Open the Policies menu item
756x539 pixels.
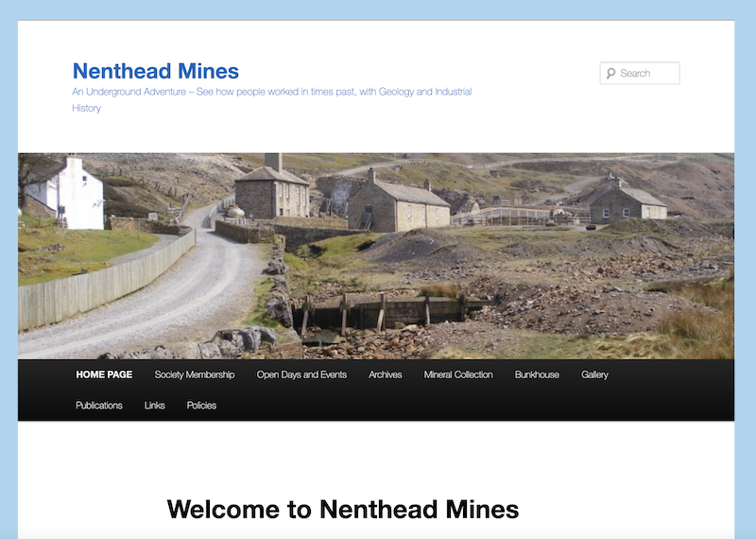coord(201,406)
